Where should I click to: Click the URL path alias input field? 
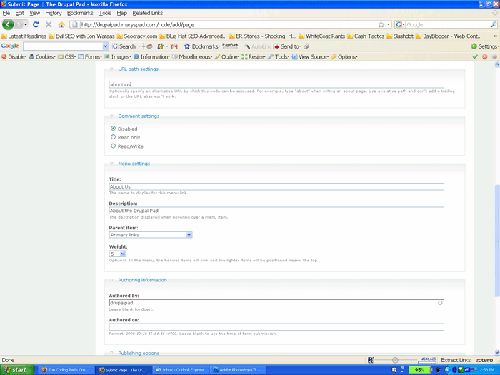pos(276,84)
